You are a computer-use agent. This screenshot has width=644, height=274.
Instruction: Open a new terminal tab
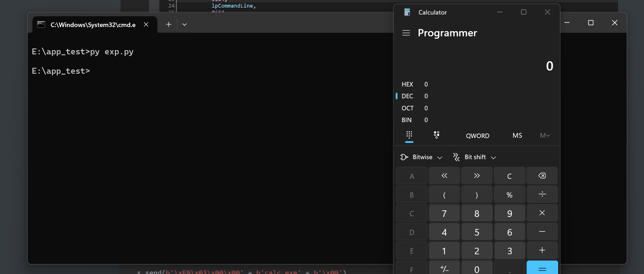coord(169,25)
